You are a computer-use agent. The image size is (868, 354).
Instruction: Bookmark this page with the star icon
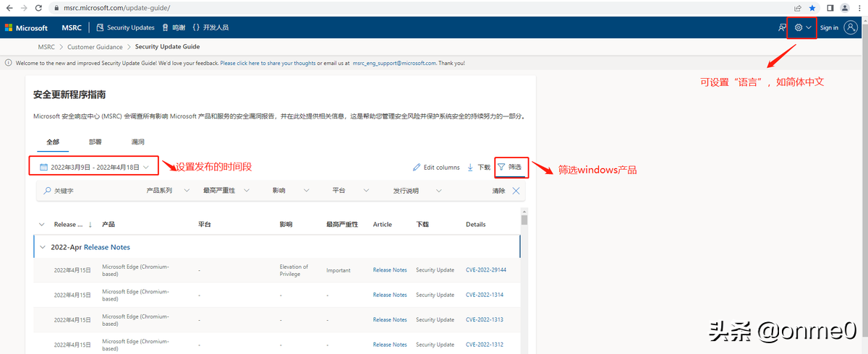coord(812,7)
